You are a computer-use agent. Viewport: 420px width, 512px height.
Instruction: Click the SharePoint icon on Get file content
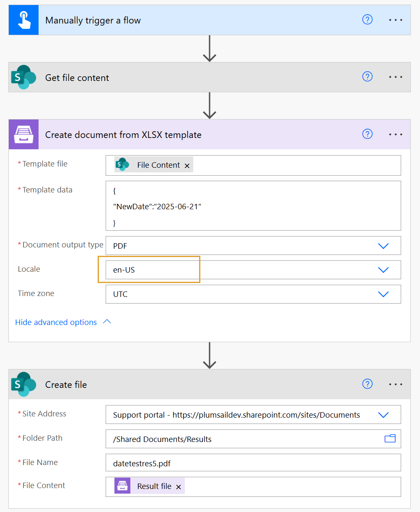pos(23,77)
